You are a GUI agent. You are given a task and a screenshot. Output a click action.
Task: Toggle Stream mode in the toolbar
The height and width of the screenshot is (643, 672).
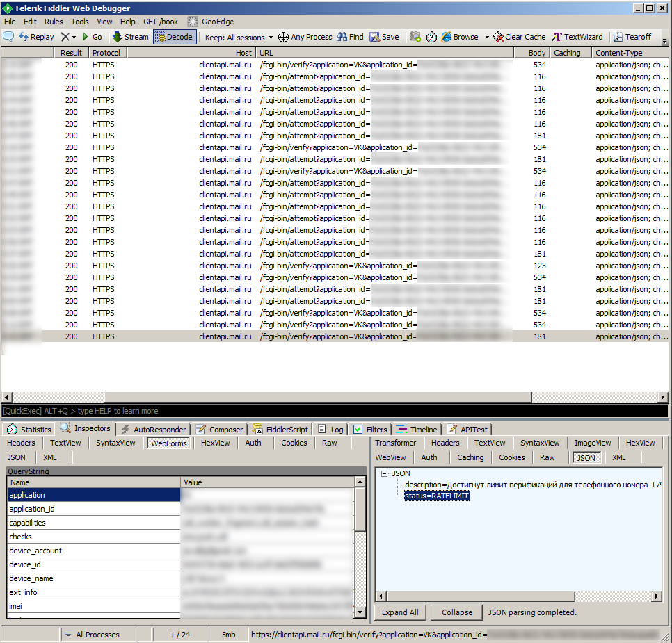click(131, 37)
